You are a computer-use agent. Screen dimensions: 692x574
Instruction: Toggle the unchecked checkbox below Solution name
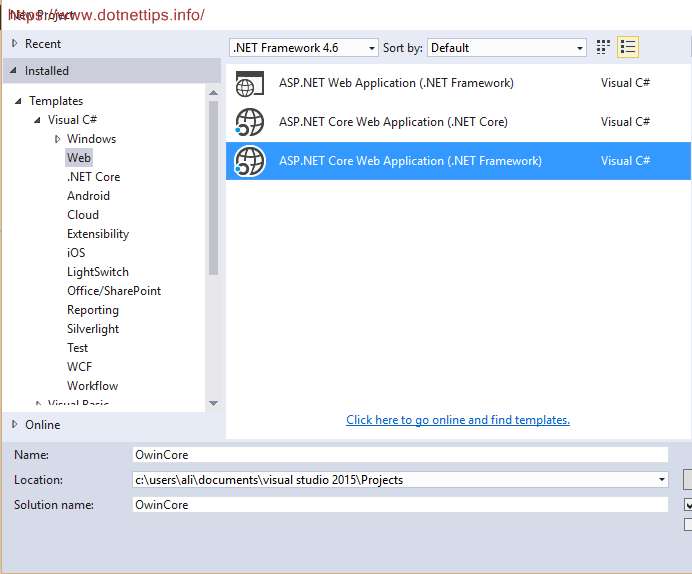(x=688, y=524)
